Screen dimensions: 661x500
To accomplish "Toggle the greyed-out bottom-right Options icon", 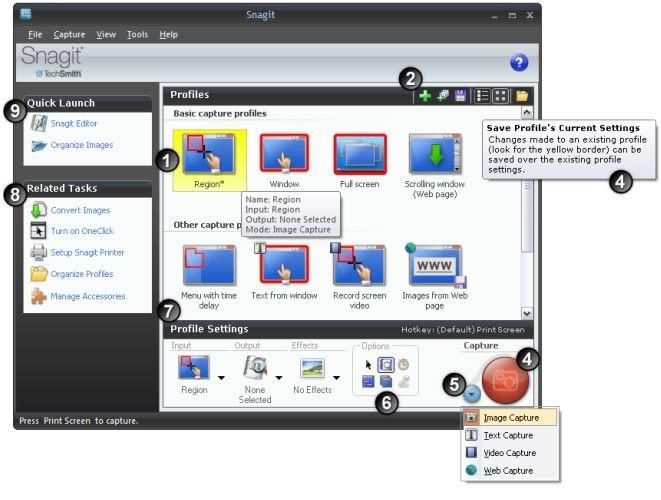I will [404, 382].
